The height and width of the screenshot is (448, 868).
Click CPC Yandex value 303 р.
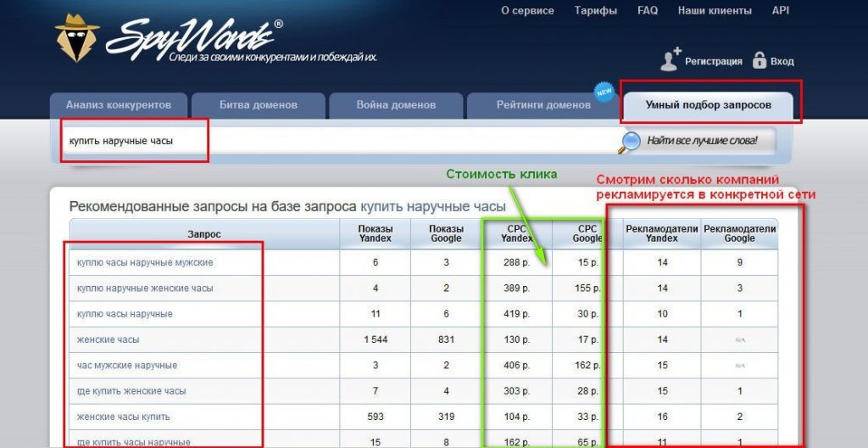pos(516,391)
